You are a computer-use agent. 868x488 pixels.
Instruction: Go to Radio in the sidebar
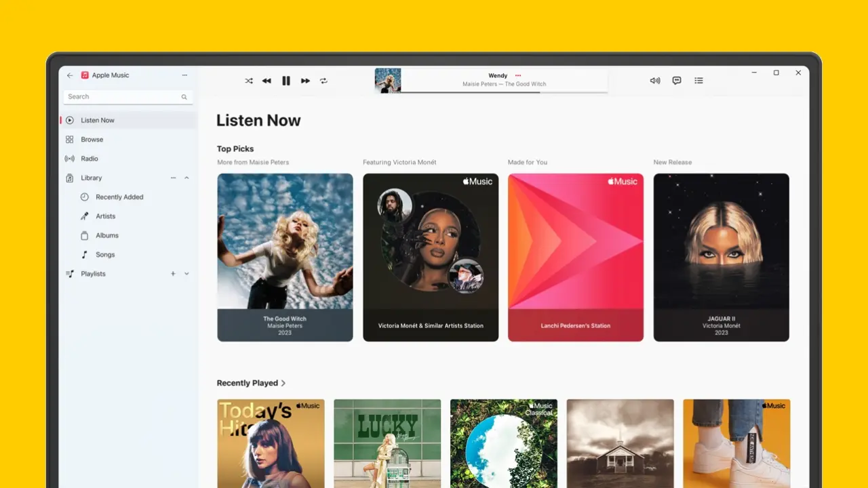point(90,159)
